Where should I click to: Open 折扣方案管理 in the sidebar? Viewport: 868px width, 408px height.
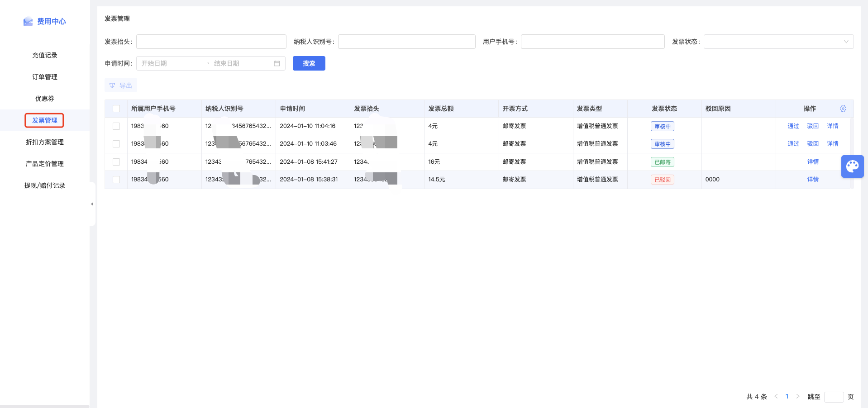(x=45, y=142)
